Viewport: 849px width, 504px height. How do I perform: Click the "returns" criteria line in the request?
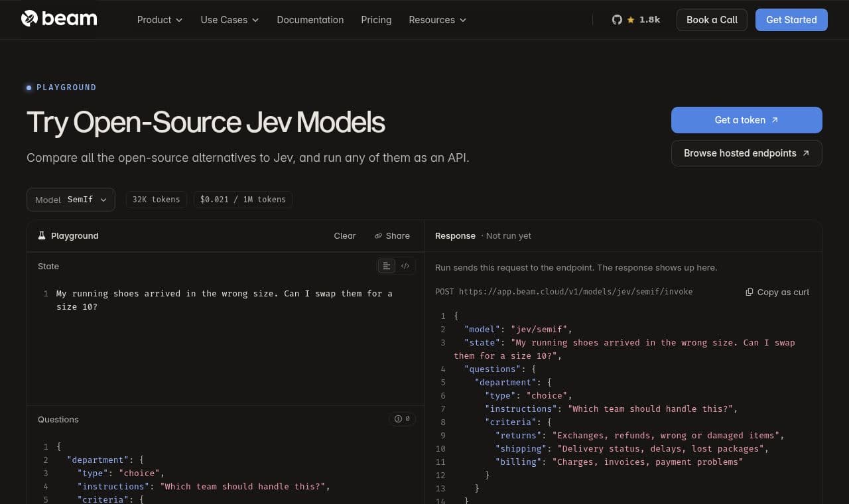(640, 436)
